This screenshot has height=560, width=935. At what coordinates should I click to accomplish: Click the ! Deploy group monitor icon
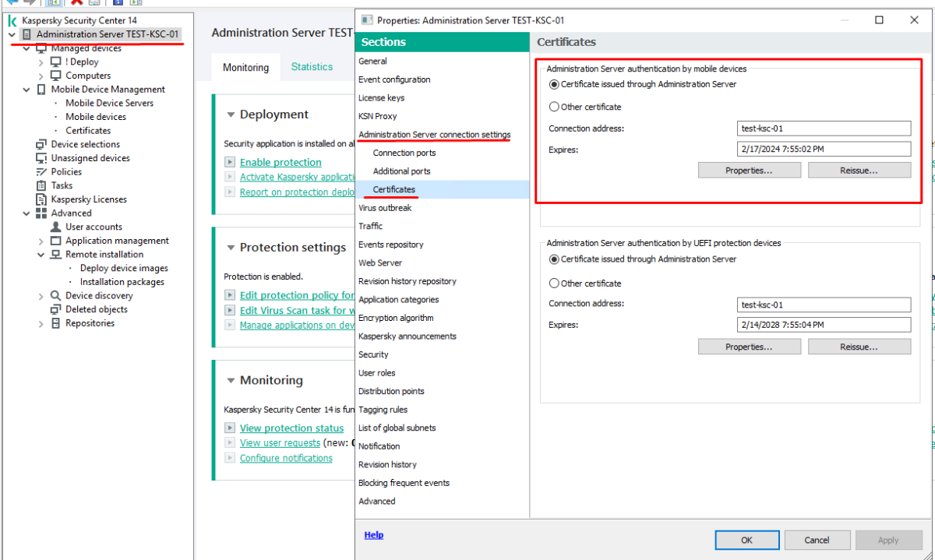pyautogui.click(x=56, y=62)
